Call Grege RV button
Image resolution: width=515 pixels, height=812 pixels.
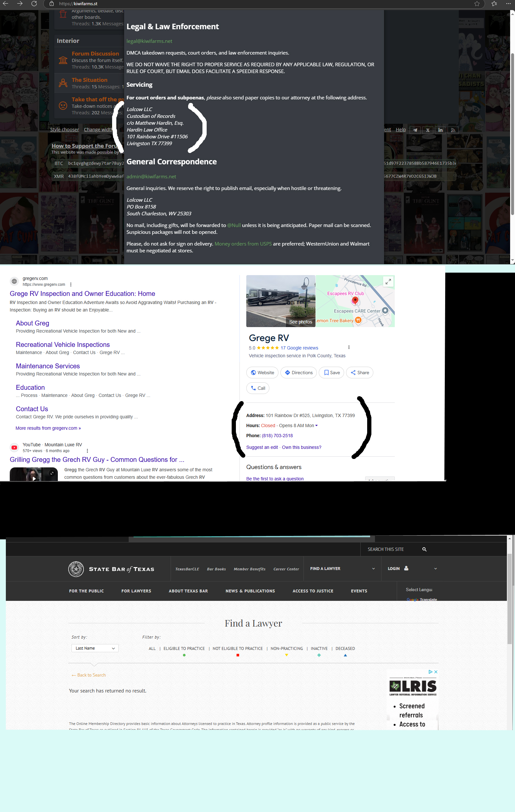pyautogui.click(x=258, y=388)
